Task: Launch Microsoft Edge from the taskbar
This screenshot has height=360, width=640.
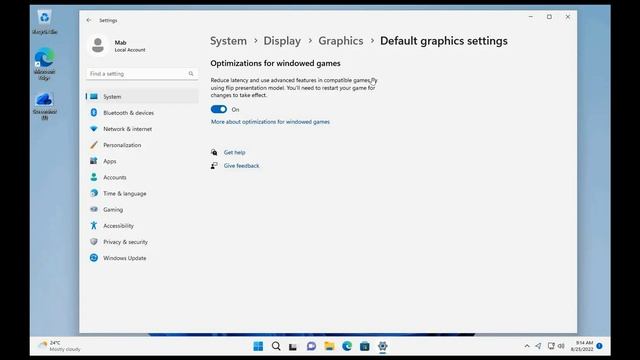Action: pos(347,346)
